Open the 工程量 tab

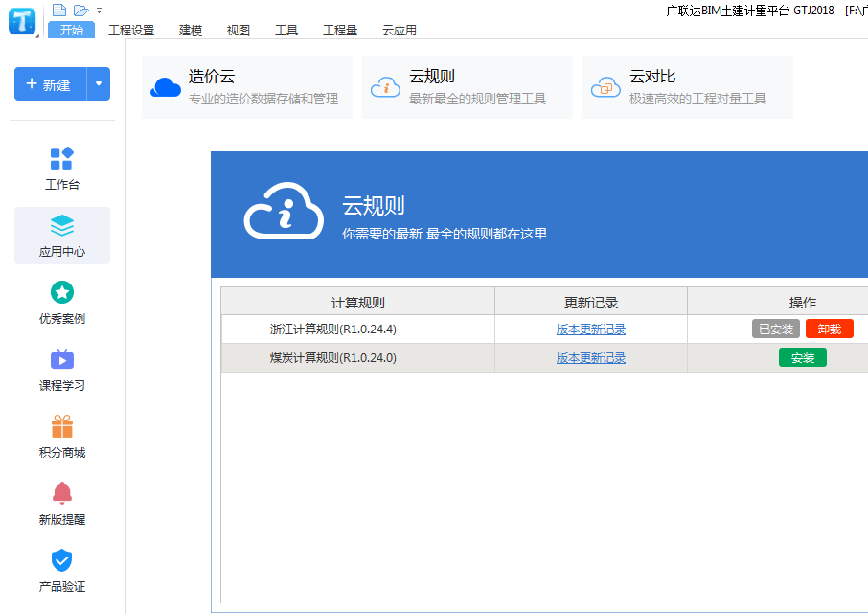click(340, 30)
